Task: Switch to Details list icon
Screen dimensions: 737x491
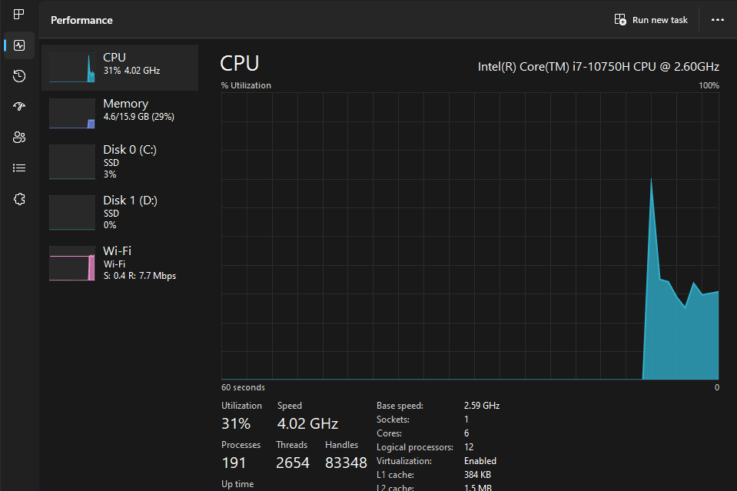Action: point(18,168)
